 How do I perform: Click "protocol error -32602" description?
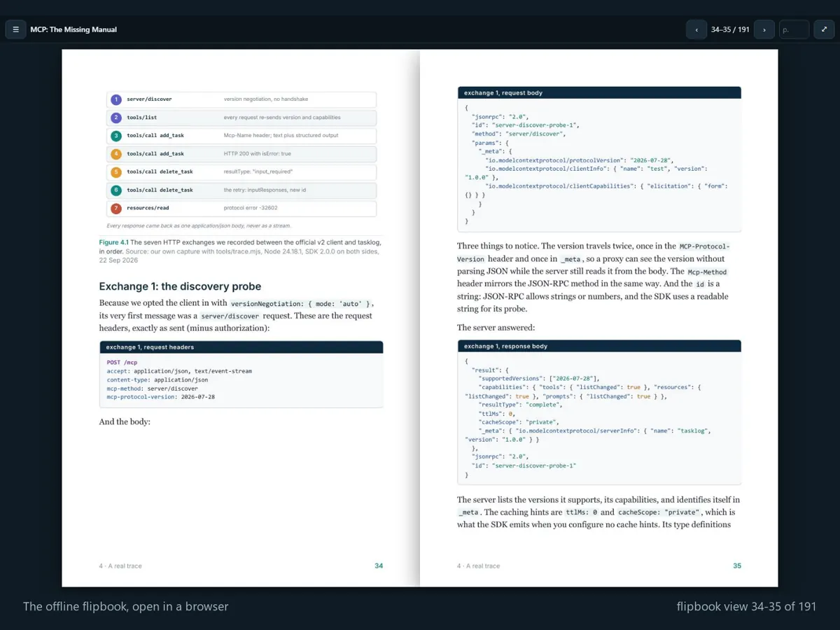[252, 209]
